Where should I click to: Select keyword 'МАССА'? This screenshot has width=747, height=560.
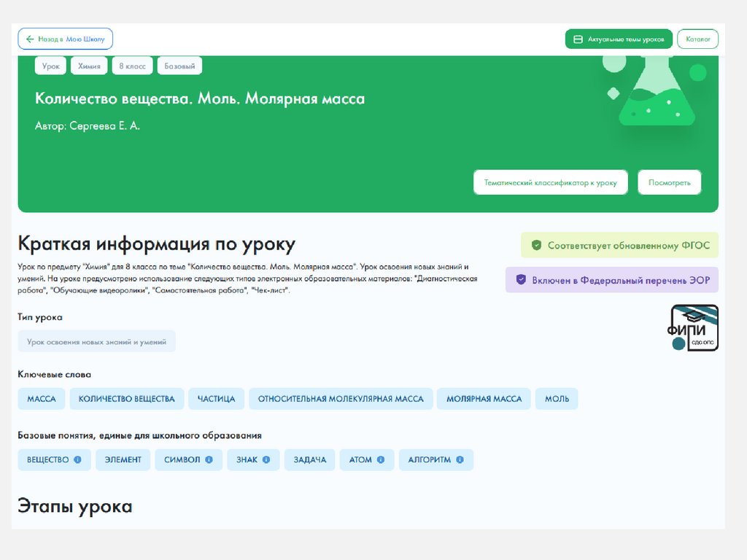pyautogui.click(x=42, y=399)
